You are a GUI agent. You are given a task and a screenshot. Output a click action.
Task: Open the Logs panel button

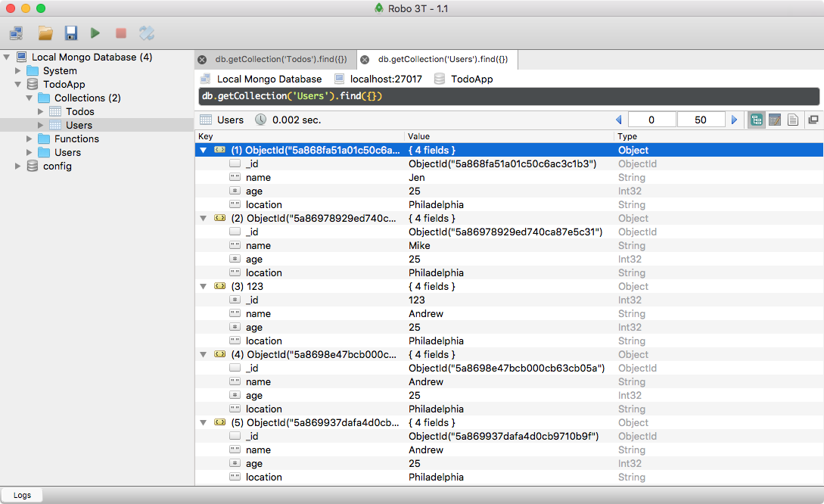click(x=22, y=495)
